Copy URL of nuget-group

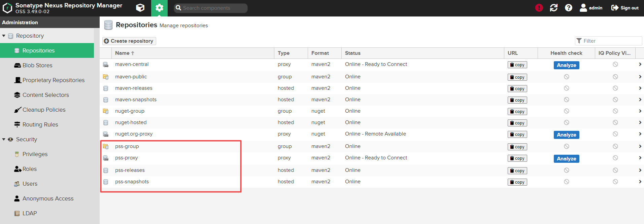(517, 112)
